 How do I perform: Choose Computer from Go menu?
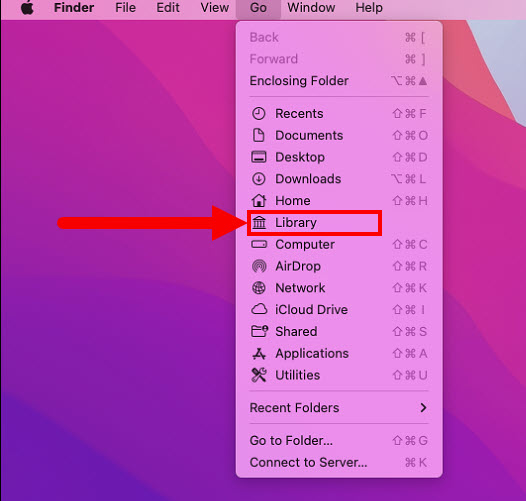(x=339, y=244)
